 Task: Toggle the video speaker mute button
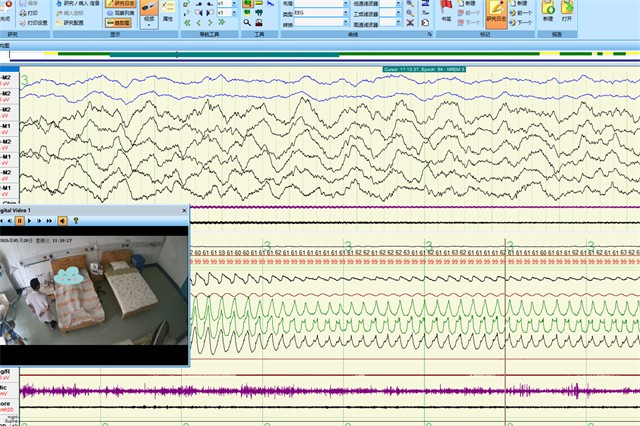pyautogui.click(x=62, y=221)
